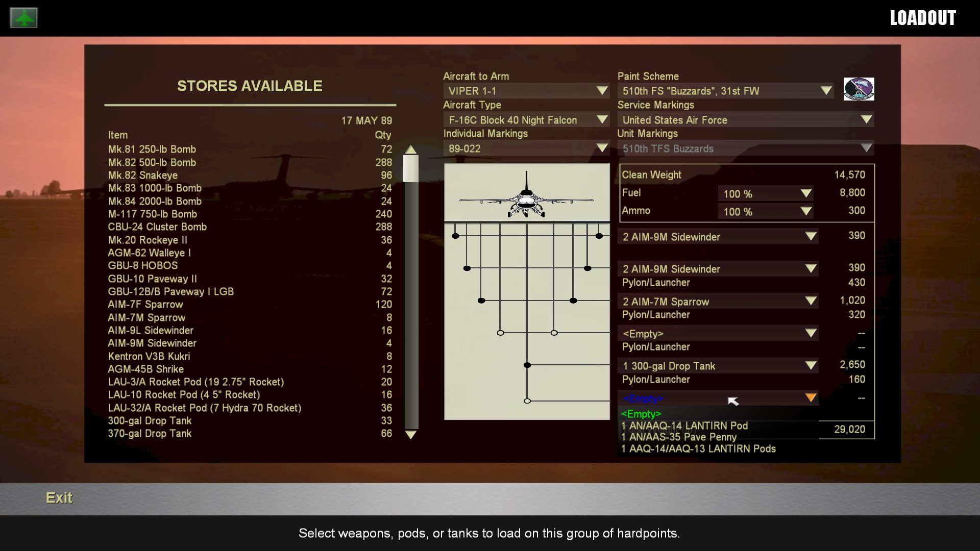Open the Individual Markings dropdown
This screenshot has height=551, width=980.
[x=526, y=148]
